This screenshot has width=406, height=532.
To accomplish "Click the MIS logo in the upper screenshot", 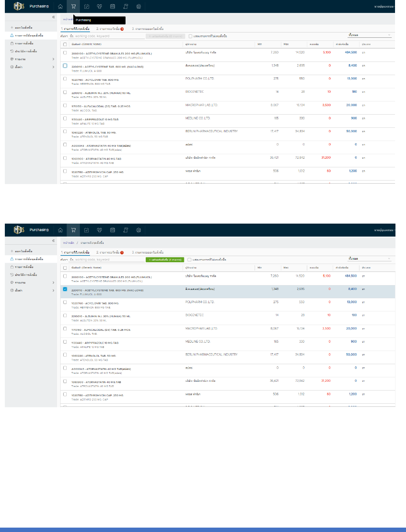I will pos(20,6).
